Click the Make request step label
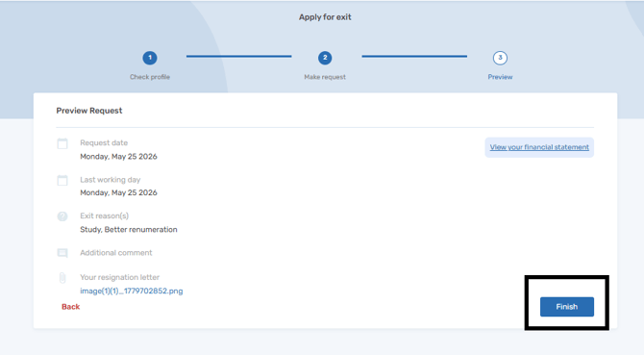The height and width of the screenshot is (355, 644). point(325,77)
